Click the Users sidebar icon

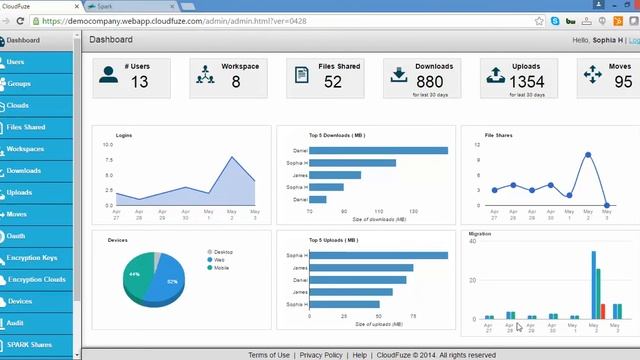2,63
